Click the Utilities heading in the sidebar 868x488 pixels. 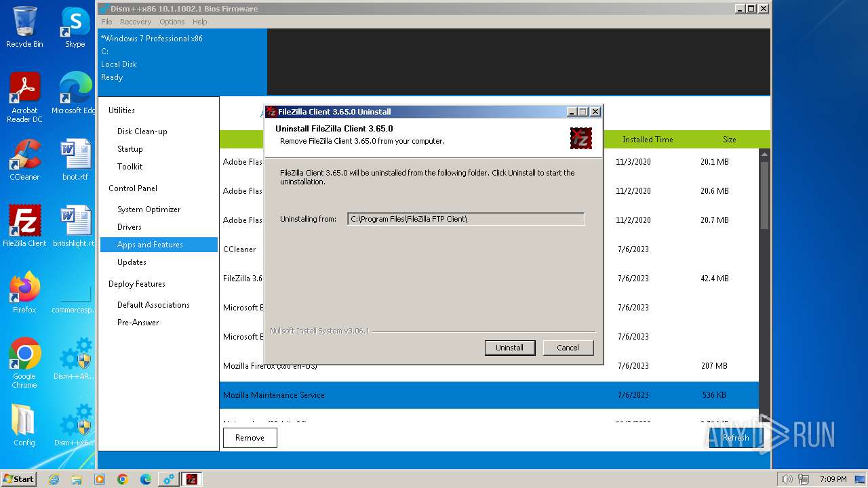pos(122,110)
